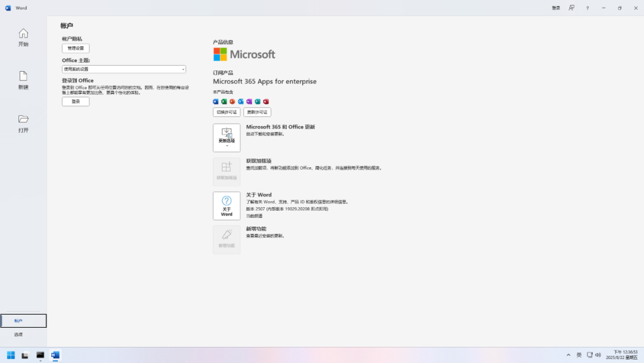Image resolution: width=644 pixels, height=363 pixels.
Task: Go to 开始 in the left sidebar
Action: click(23, 37)
